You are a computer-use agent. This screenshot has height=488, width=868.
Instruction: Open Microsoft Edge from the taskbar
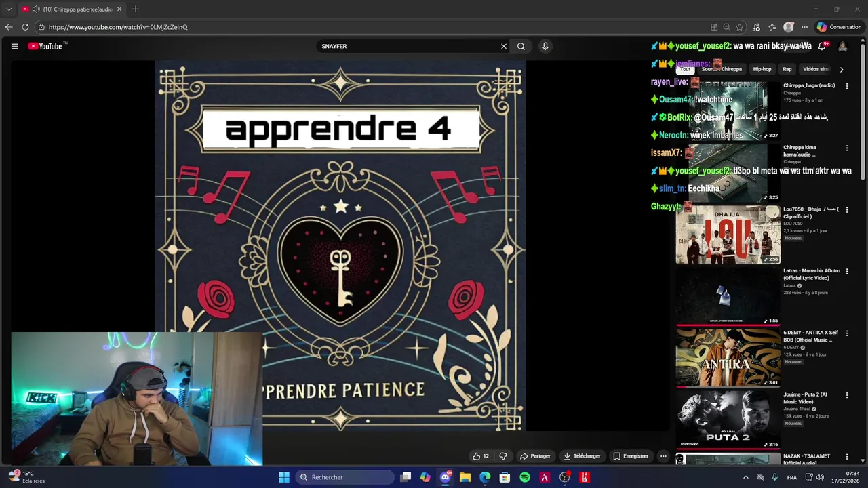click(x=485, y=477)
